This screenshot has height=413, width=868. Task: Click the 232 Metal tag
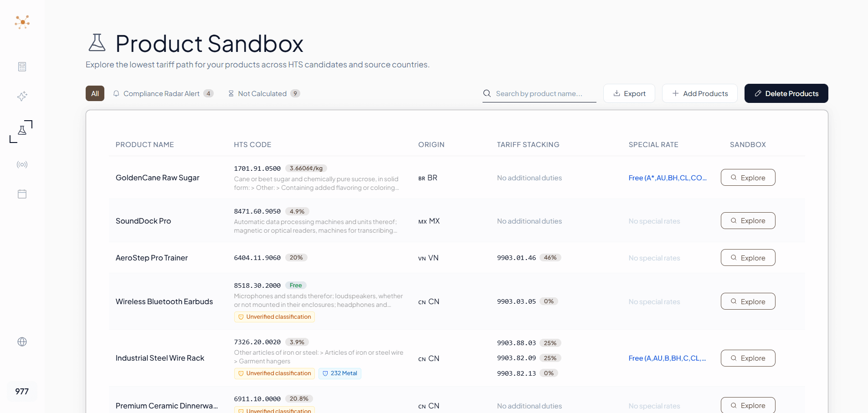click(x=340, y=373)
